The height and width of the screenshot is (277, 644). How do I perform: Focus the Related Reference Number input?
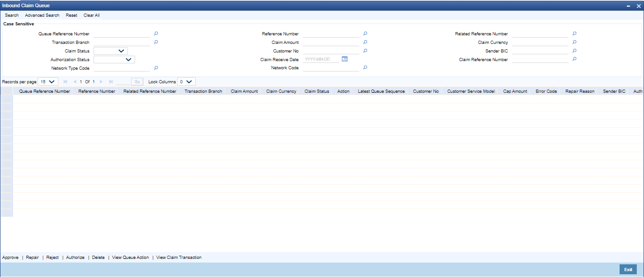pos(540,33)
